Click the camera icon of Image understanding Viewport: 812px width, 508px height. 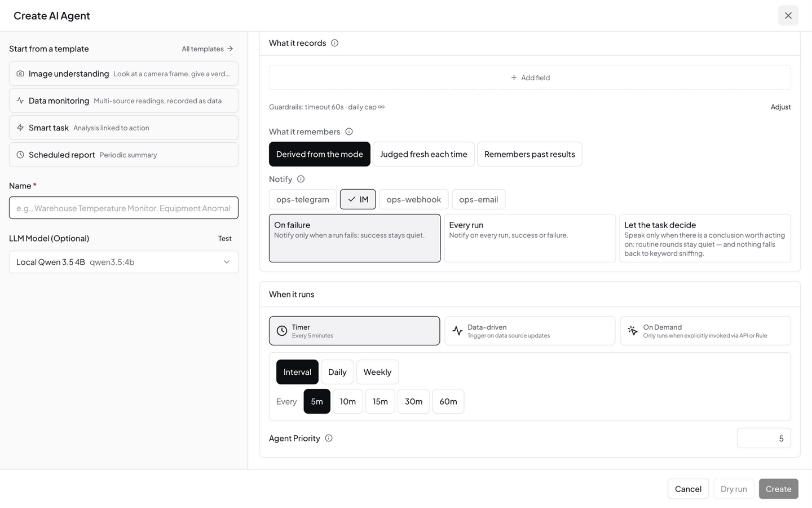coord(20,73)
